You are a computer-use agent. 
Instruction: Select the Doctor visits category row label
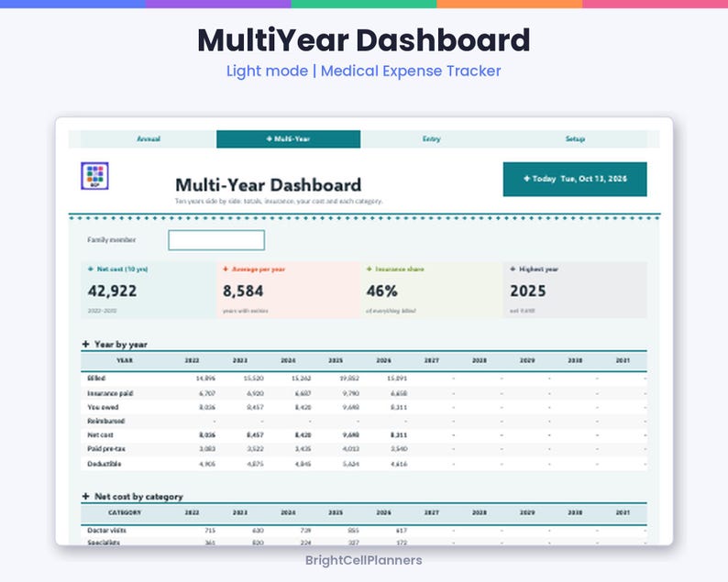pos(106,530)
